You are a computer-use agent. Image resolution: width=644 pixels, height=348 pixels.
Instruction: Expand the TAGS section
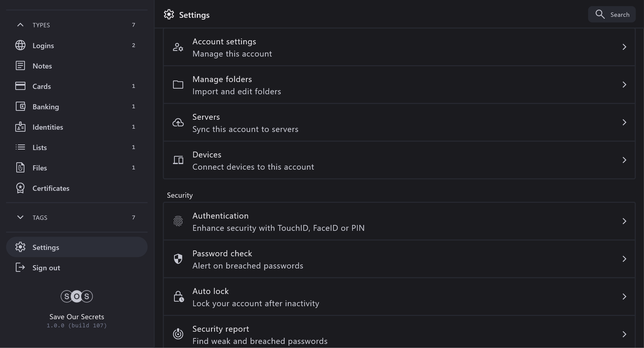[x=20, y=217]
